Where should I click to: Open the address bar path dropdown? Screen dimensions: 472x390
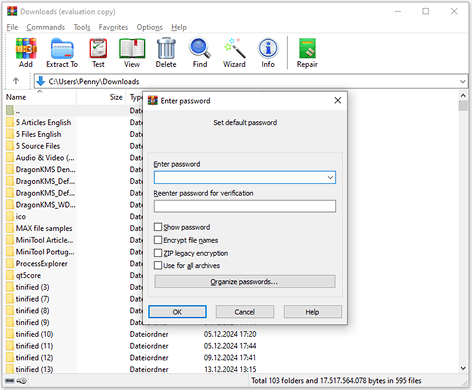coord(463,81)
